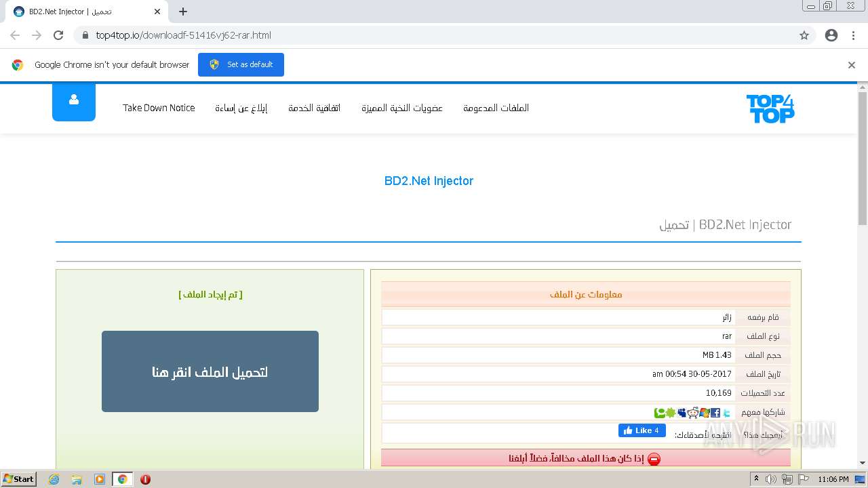Screen dimensions: 868x488
Task: Share file on Twitter icon
Action: [727, 413]
